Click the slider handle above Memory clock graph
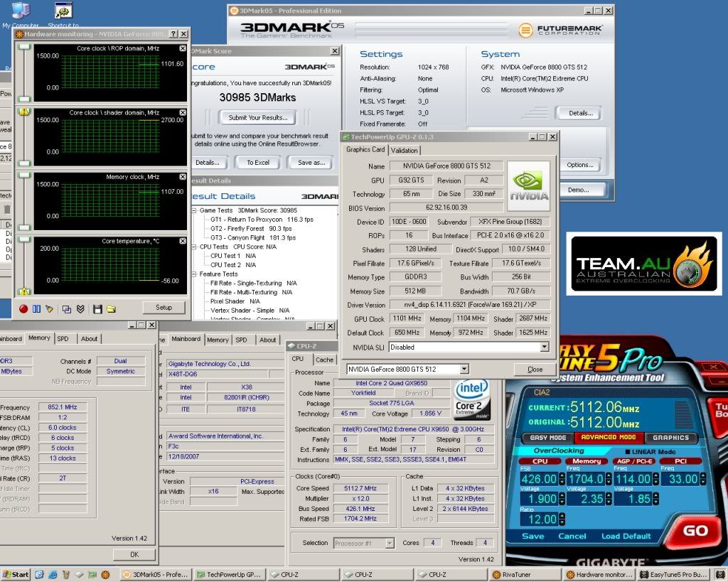This screenshot has height=582, width=728. [24, 176]
